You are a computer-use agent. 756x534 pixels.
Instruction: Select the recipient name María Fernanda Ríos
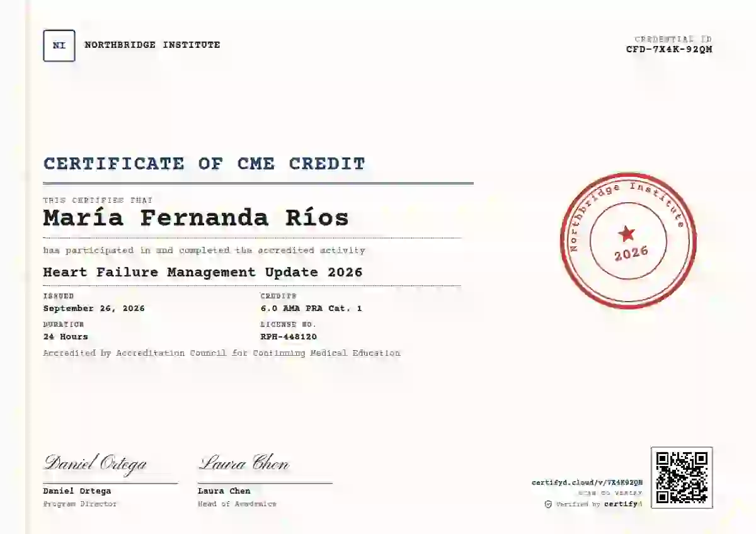(x=196, y=218)
